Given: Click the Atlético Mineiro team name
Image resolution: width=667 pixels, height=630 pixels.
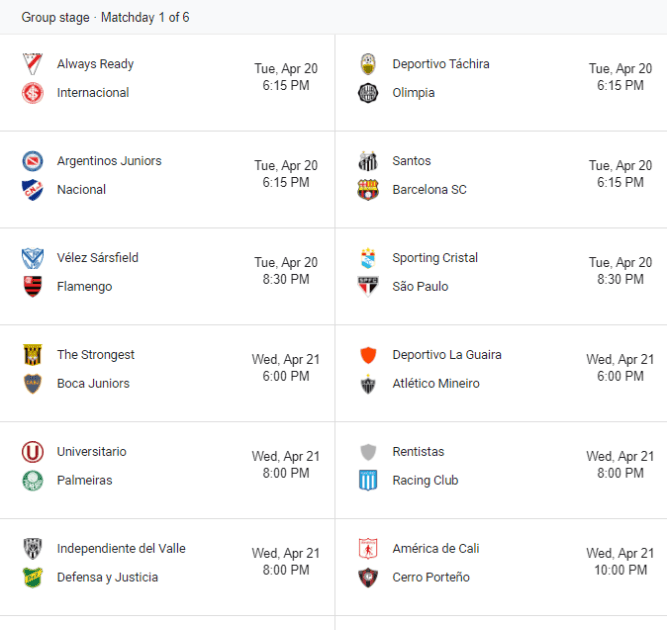Looking at the screenshot, I should click(x=436, y=384).
